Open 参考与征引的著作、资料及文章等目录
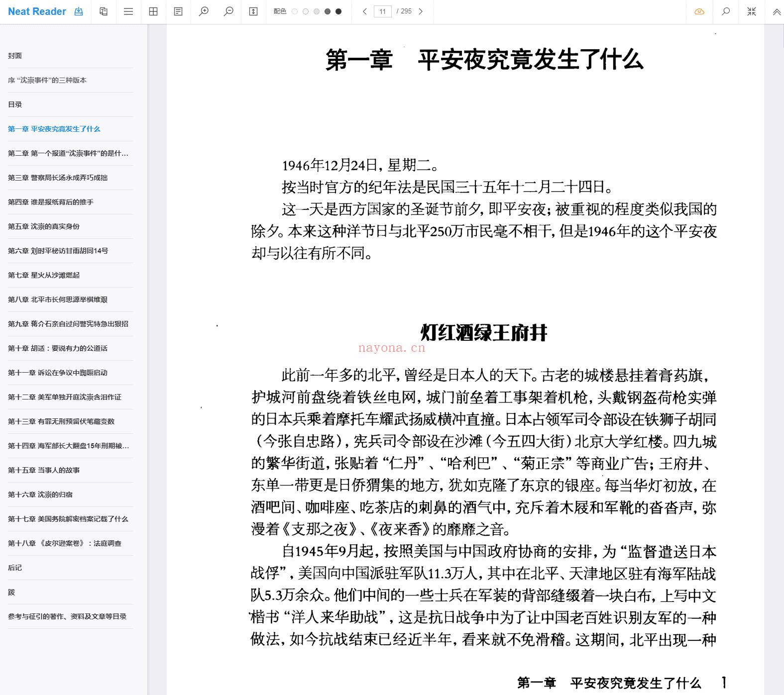 (71, 616)
